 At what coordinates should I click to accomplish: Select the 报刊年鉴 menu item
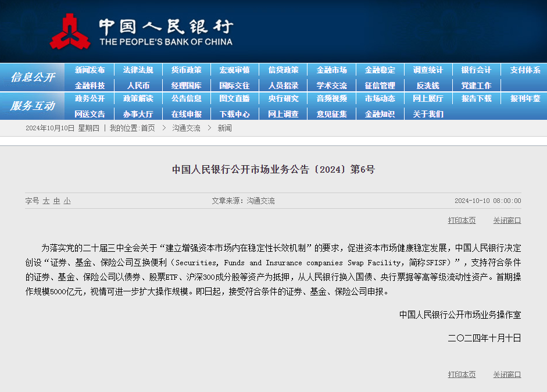(525, 98)
